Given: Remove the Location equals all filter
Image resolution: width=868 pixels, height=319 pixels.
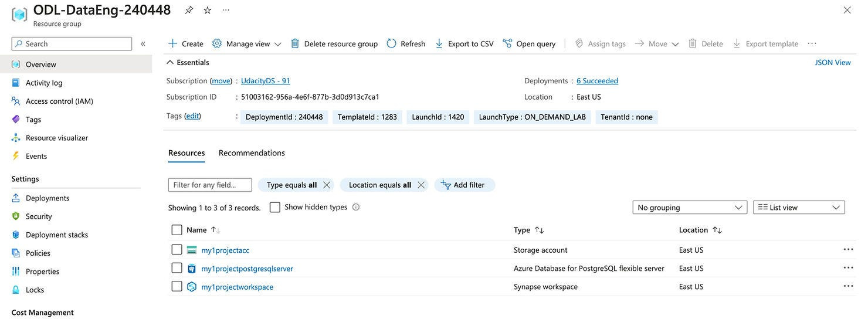Looking at the screenshot, I should (x=421, y=185).
